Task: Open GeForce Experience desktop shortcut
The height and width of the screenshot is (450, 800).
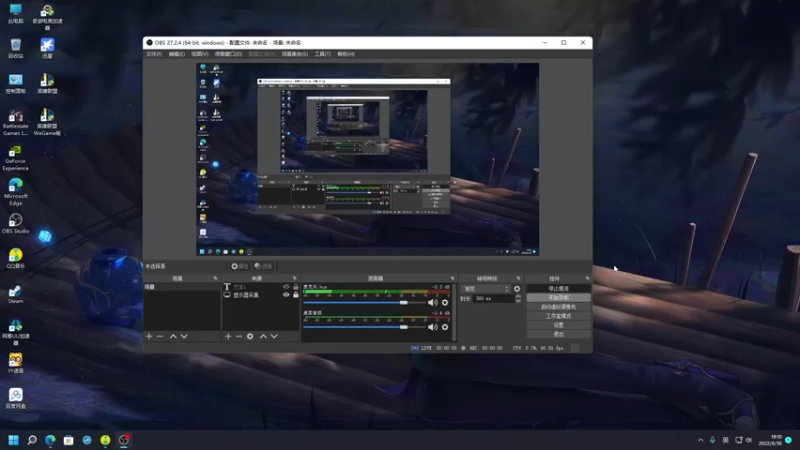Action: 15,157
